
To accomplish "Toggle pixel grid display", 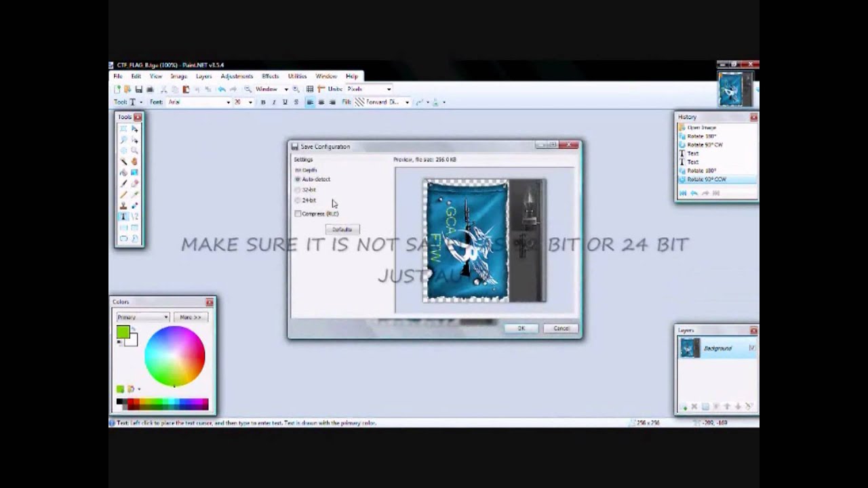I will pyautogui.click(x=310, y=89).
